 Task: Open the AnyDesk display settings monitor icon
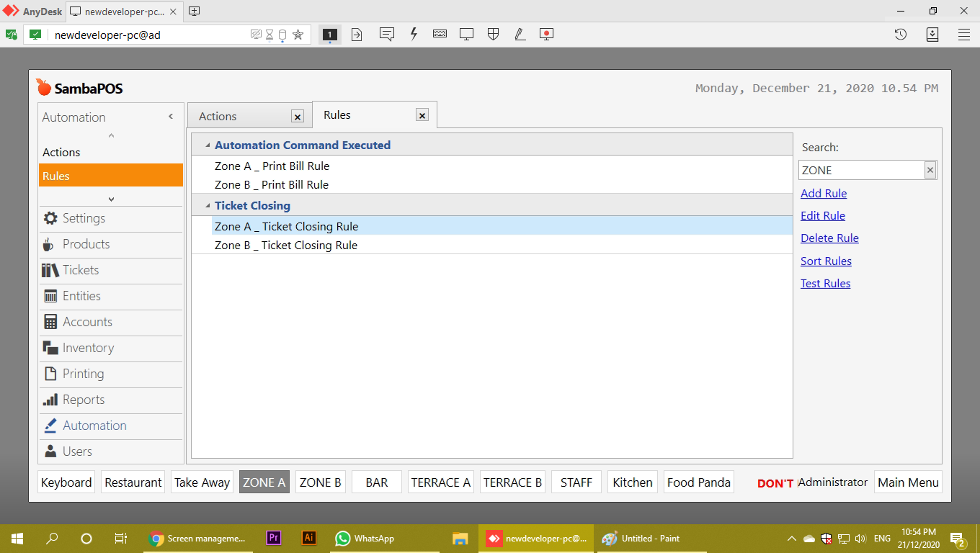[x=466, y=34]
